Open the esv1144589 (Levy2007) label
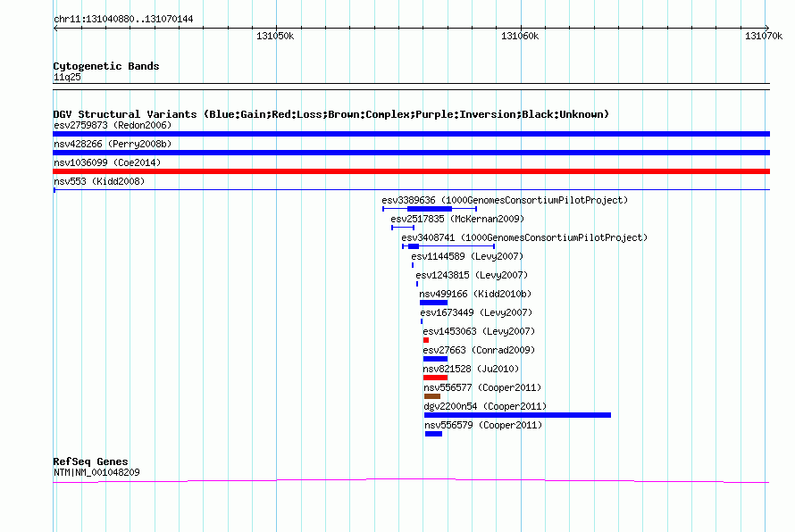Screen dimensions: 795x532 (467, 256)
